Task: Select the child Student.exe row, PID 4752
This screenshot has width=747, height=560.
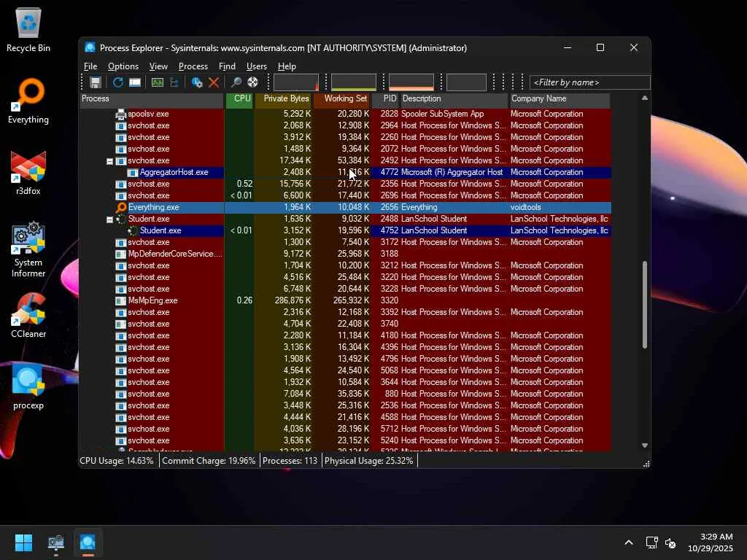Action: [345, 230]
